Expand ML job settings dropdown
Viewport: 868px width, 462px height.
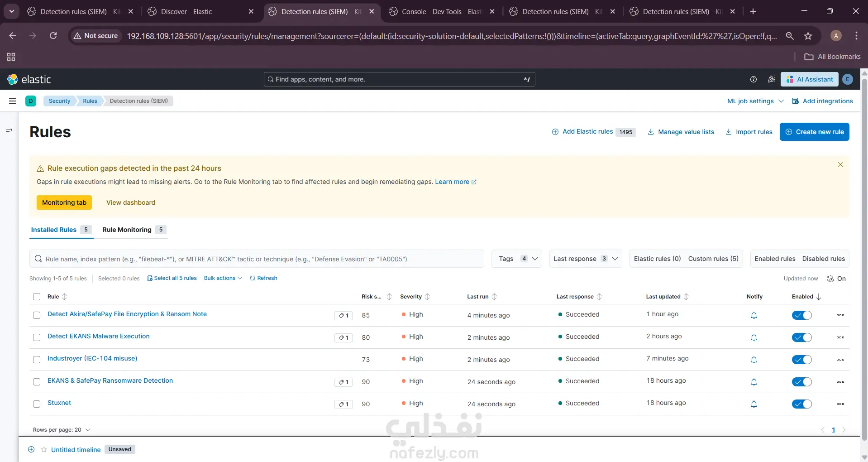coord(755,101)
